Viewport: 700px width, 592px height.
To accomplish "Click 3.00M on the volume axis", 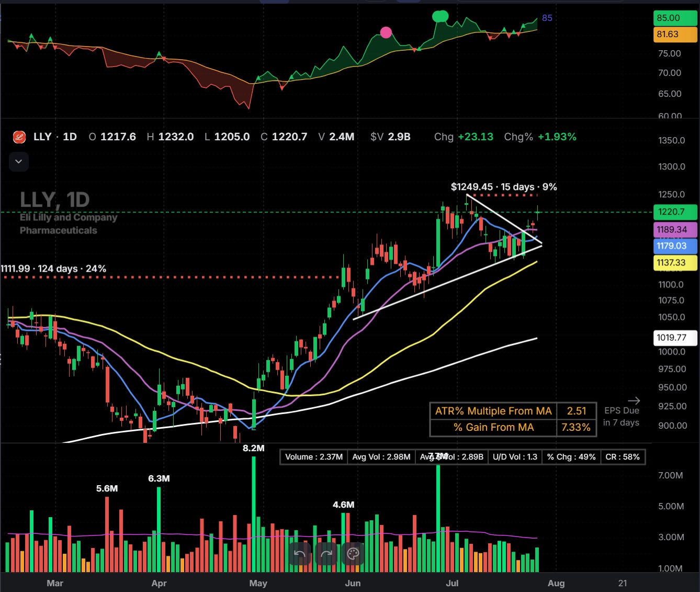I will click(x=671, y=537).
